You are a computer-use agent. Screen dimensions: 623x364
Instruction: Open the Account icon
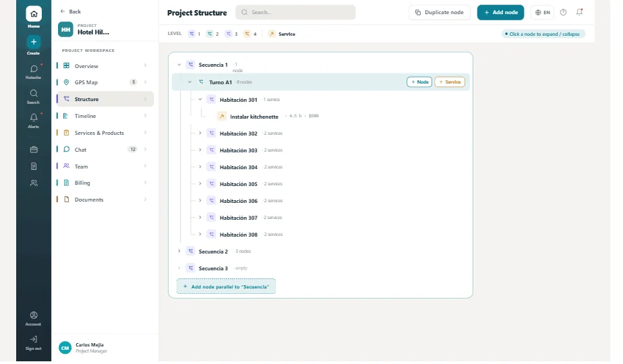[34, 315]
